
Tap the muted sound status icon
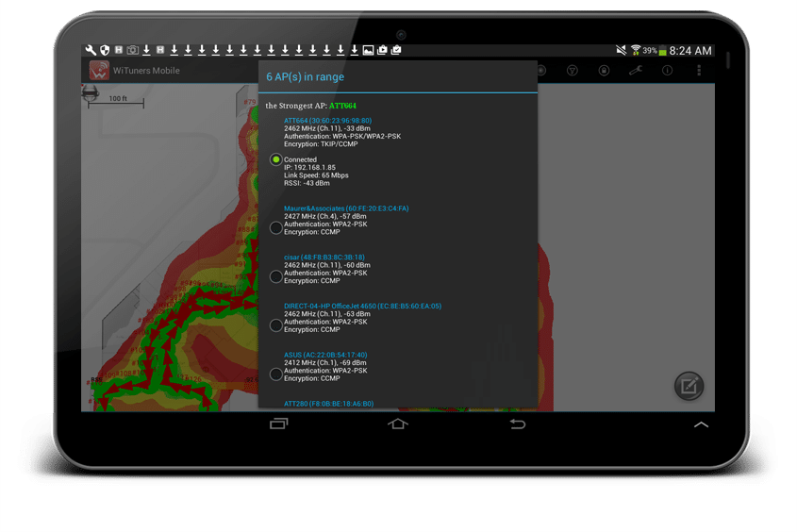click(622, 50)
